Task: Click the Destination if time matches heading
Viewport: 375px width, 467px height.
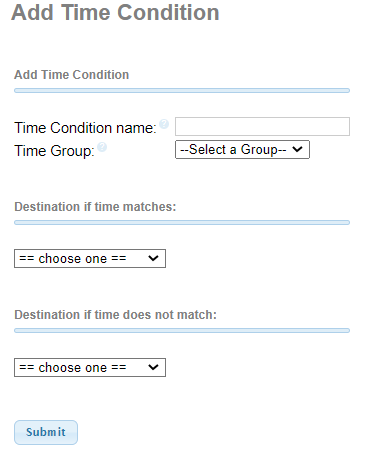Action: click(95, 207)
